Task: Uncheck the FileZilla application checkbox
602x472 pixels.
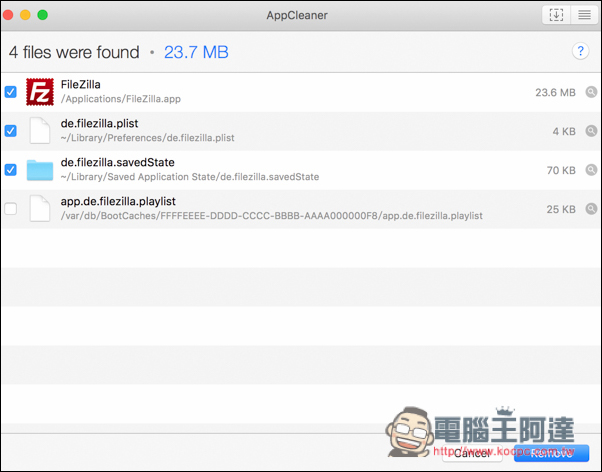Action: [x=10, y=92]
